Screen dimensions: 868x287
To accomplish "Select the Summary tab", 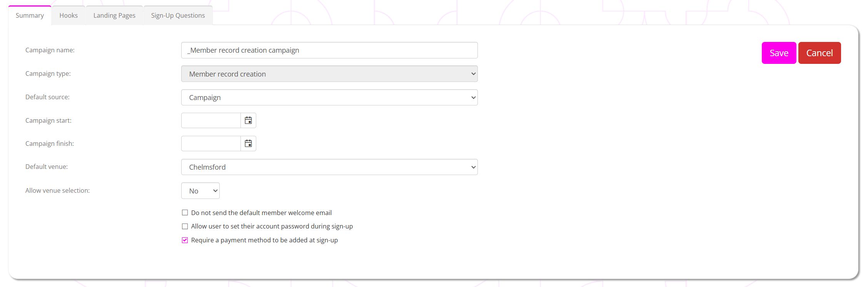I will [30, 15].
